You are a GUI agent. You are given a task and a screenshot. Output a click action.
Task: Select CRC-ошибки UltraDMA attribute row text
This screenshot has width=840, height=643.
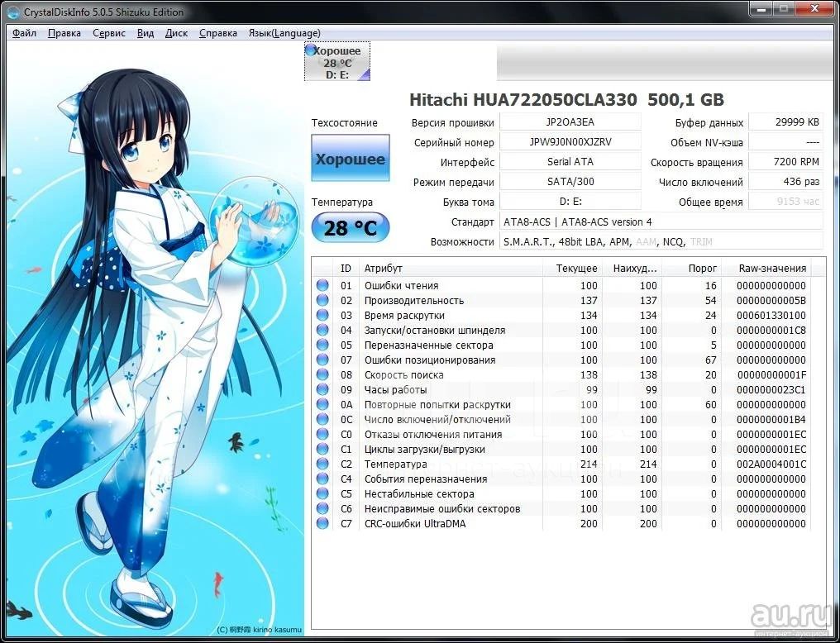point(415,524)
